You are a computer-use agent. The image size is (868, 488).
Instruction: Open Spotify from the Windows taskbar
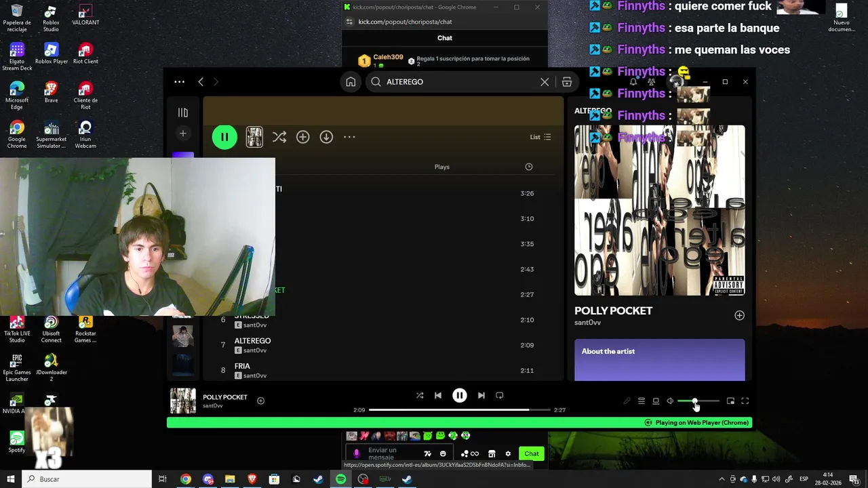[341, 479]
